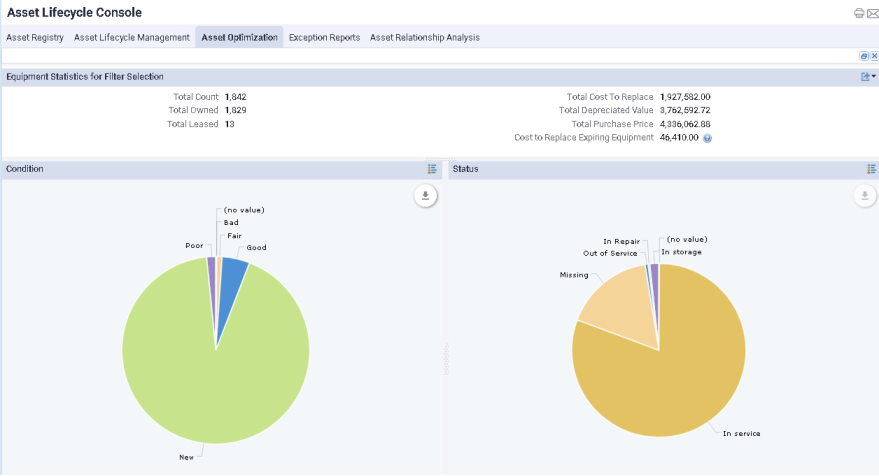Select the In service slice in Status chart

[x=680, y=370]
